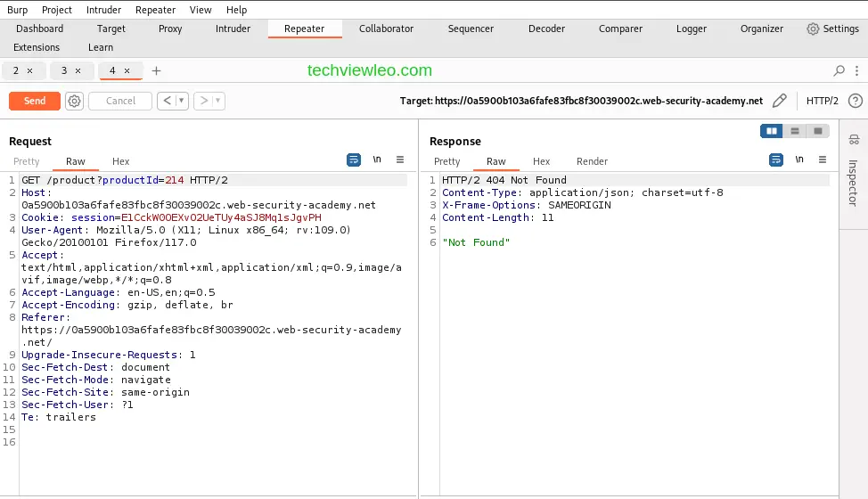
Task: Expand the history forward dropdown arrow
Action: coord(218,101)
